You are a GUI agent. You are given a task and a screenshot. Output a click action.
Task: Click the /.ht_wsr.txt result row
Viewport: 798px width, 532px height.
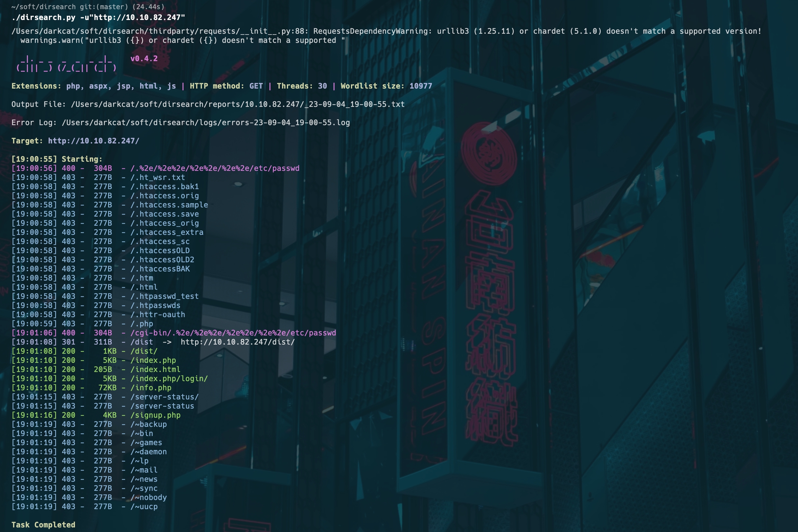(x=98, y=178)
